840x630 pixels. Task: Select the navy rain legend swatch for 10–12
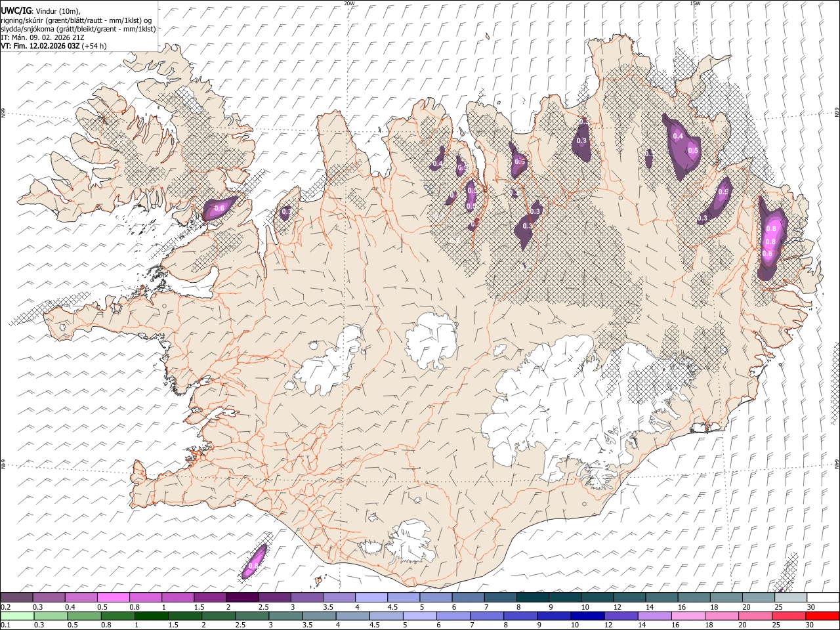587,616
